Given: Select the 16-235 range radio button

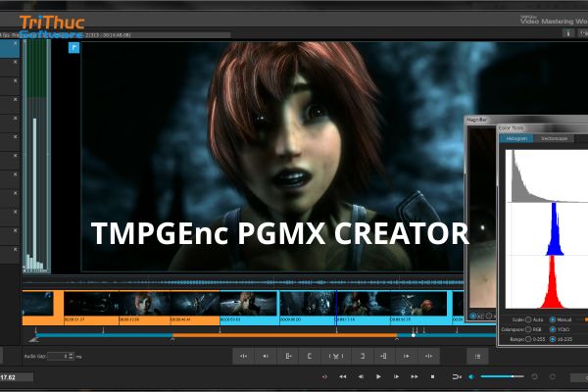Looking at the screenshot, I should (x=553, y=339).
